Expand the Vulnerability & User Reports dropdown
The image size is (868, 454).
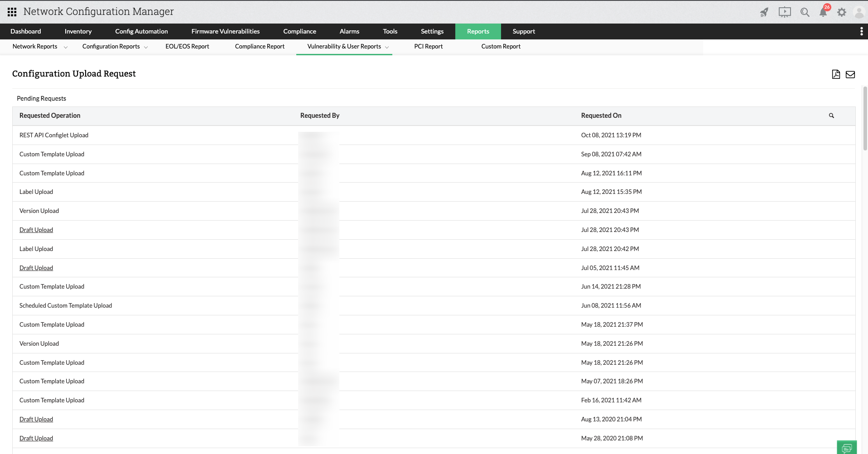[387, 47]
